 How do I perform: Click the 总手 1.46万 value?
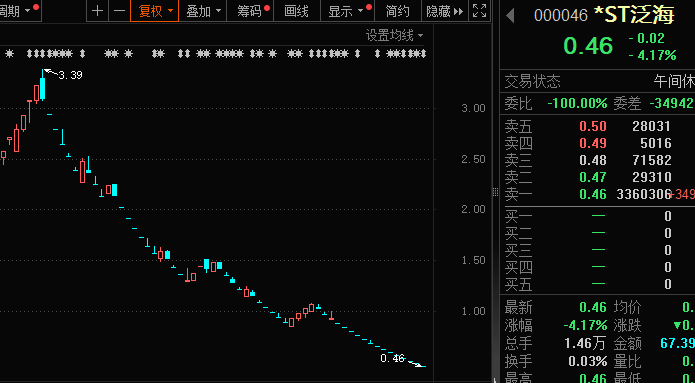point(585,343)
